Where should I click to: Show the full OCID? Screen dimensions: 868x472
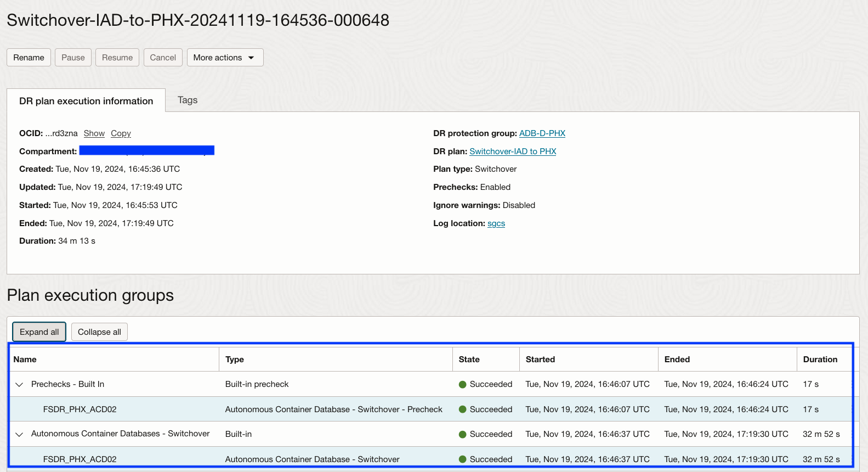(94, 133)
